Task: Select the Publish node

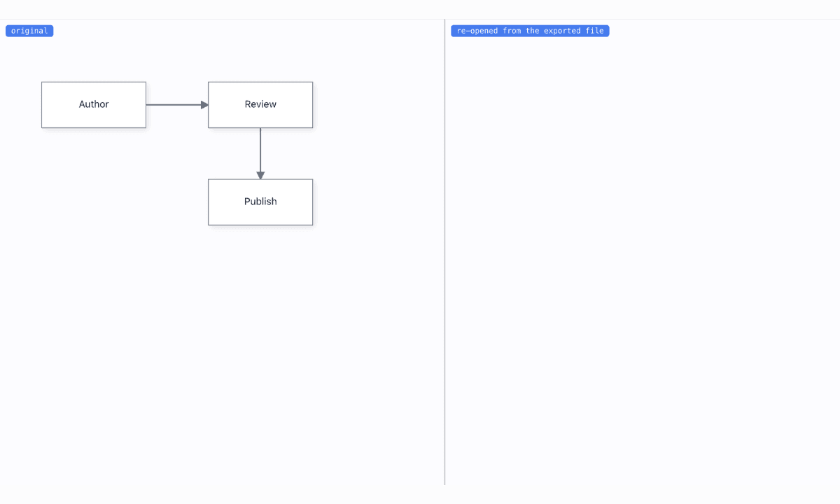Action: click(260, 202)
